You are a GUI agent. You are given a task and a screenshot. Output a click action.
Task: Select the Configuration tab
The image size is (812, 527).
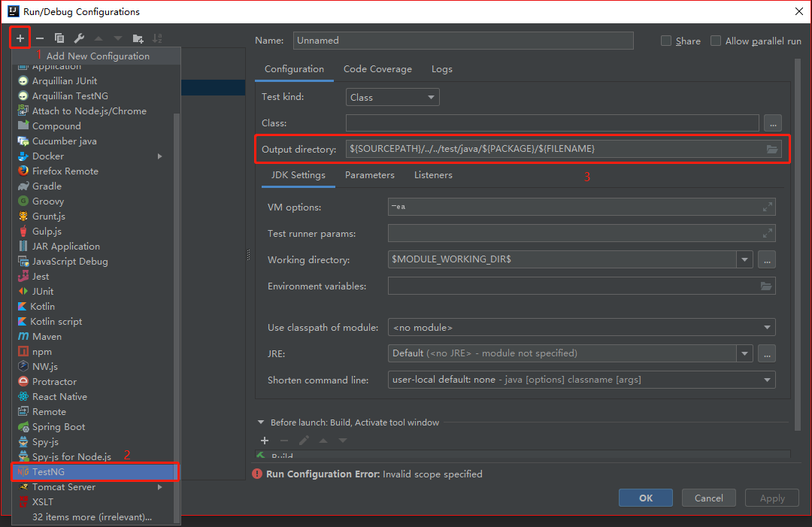tap(294, 69)
